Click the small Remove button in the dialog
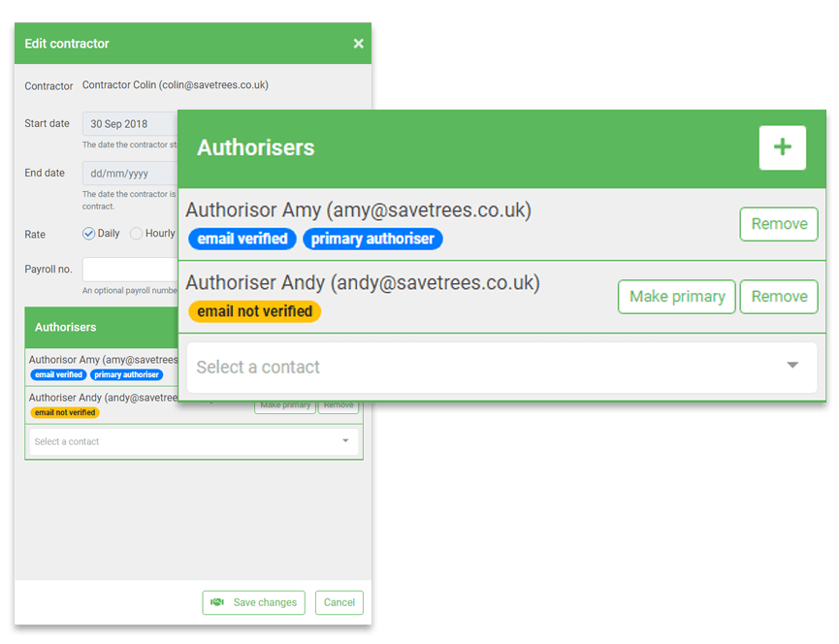The height and width of the screenshot is (644, 839). pos(339,406)
